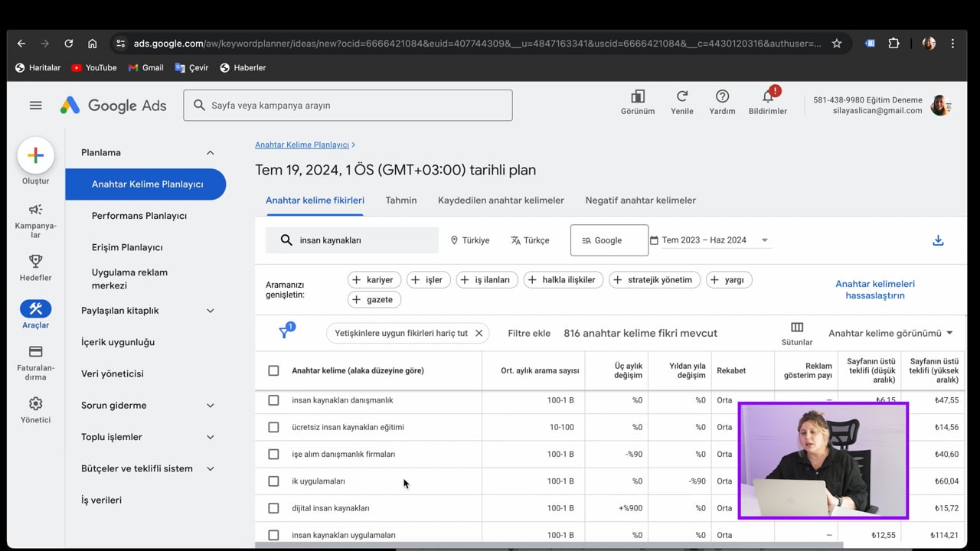Click the Yenile refresh icon

681,96
